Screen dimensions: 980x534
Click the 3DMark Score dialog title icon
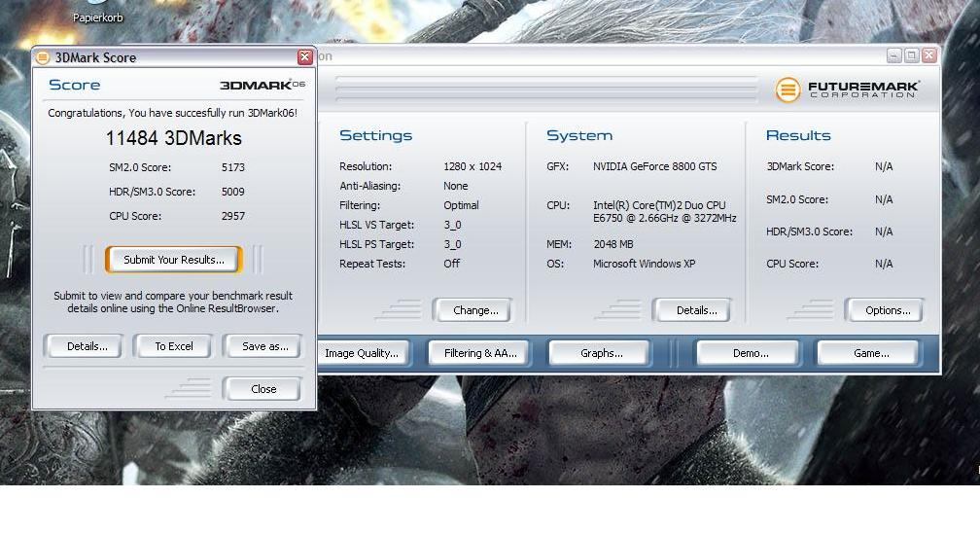(x=43, y=57)
